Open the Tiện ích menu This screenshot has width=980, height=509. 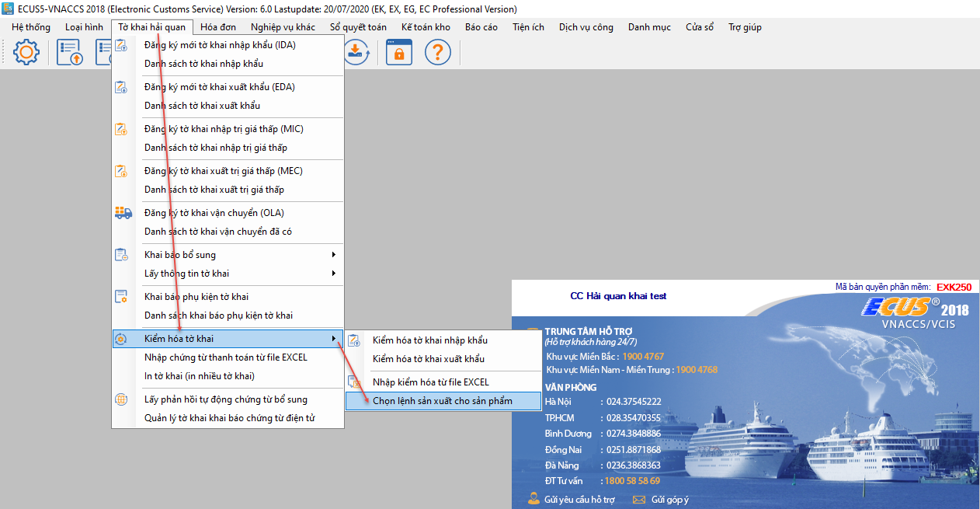coord(528,27)
